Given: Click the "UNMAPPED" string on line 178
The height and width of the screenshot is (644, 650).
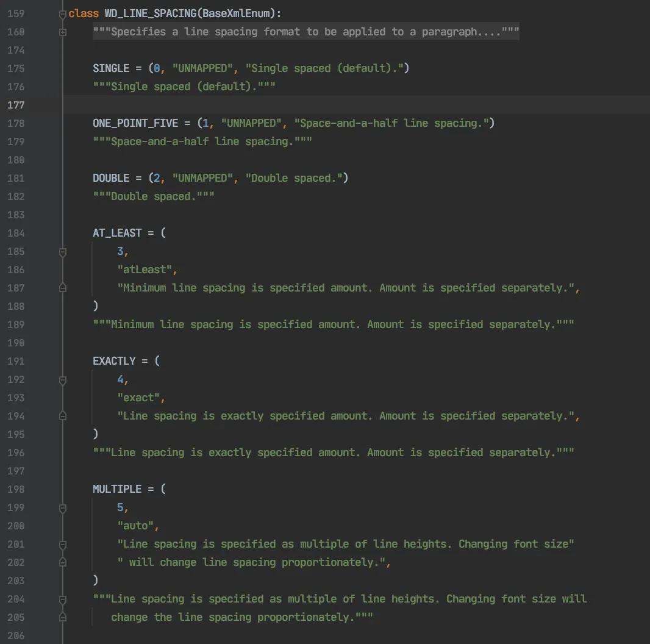Looking at the screenshot, I should [x=251, y=123].
